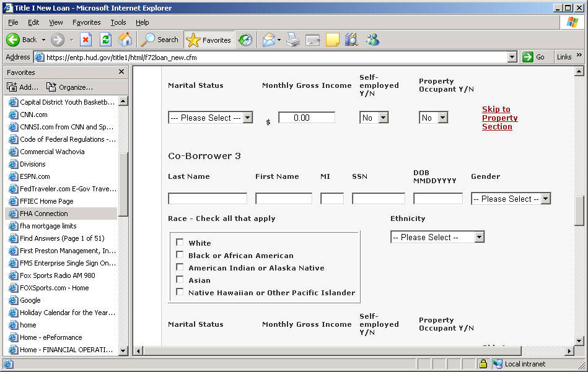Click the Back navigation button

click(x=22, y=40)
